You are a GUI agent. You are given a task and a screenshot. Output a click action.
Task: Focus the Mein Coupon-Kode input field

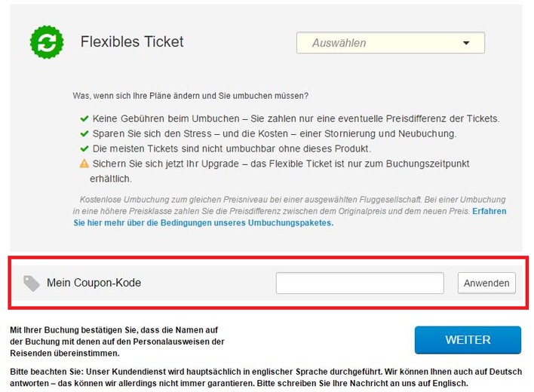pos(360,283)
